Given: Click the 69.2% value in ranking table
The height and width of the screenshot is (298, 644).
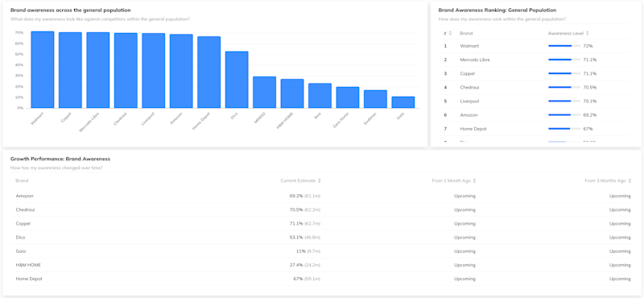Looking at the screenshot, I should pyautogui.click(x=590, y=115).
